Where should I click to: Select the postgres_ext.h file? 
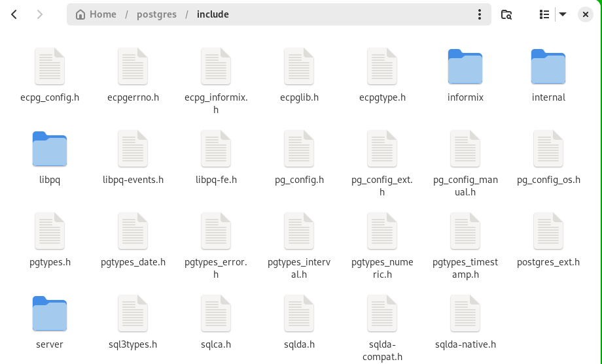click(548, 231)
